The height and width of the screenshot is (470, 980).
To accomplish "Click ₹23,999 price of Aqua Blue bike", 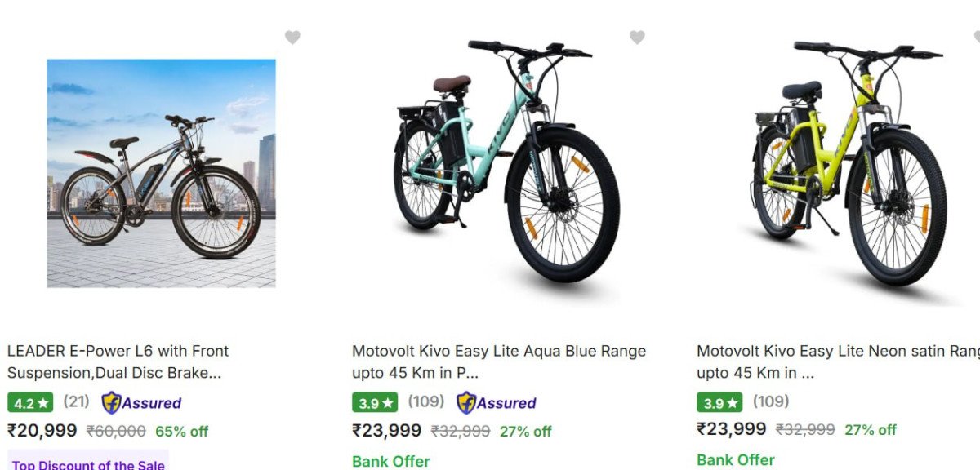I will [387, 430].
